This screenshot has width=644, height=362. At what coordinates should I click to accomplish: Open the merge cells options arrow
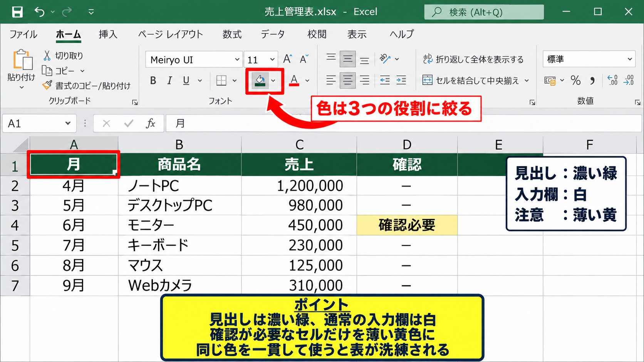527,81
